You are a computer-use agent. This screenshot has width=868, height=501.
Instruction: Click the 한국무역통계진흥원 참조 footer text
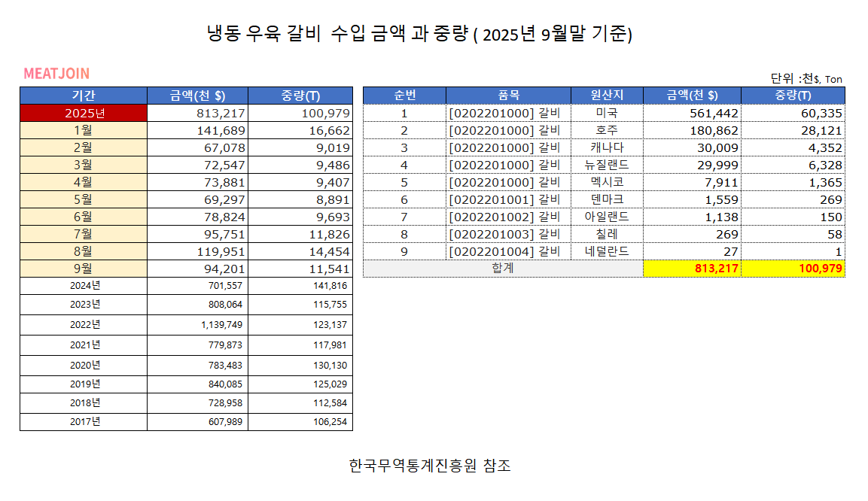(x=430, y=466)
